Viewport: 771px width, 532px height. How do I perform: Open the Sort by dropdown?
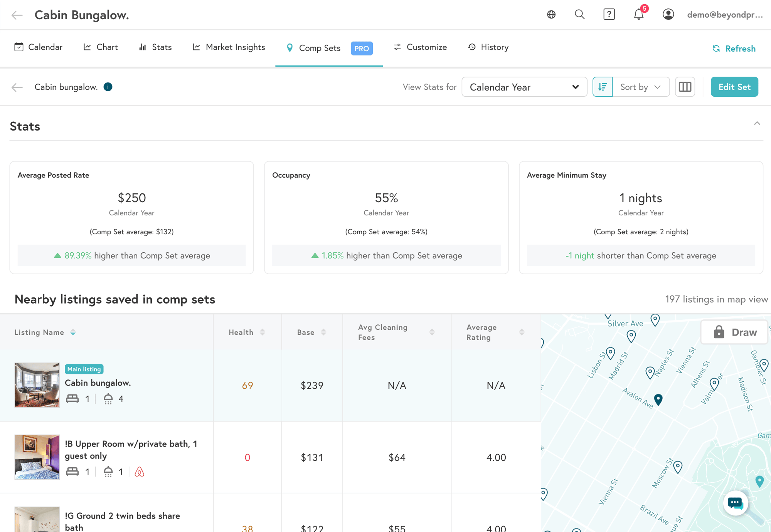641,87
